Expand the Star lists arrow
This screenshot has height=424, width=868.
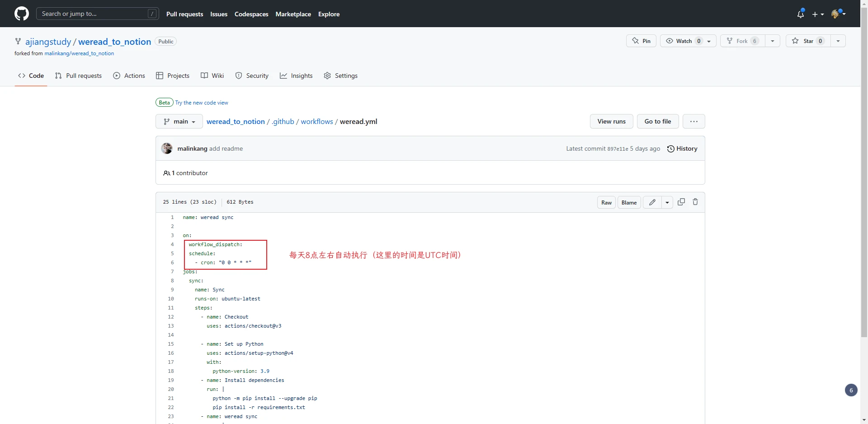click(x=838, y=41)
